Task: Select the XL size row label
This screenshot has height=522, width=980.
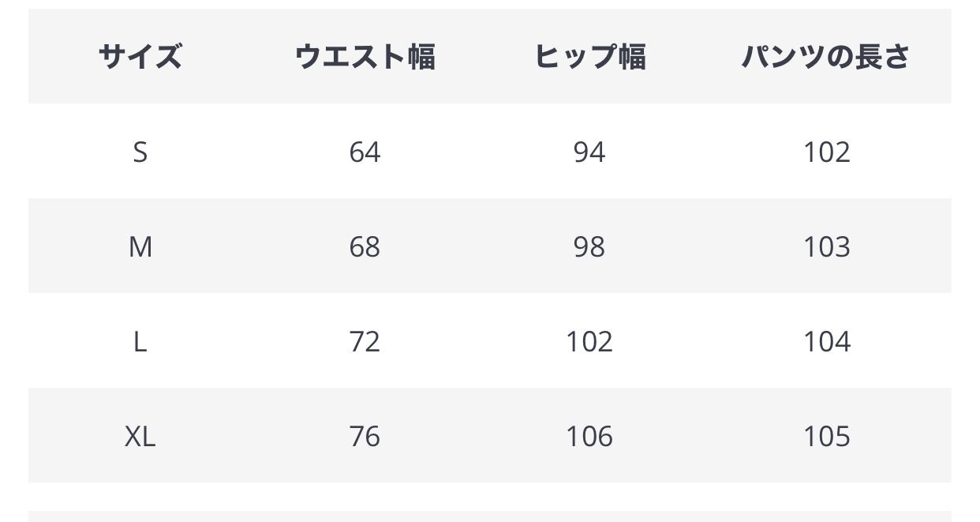Action: click(140, 436)
